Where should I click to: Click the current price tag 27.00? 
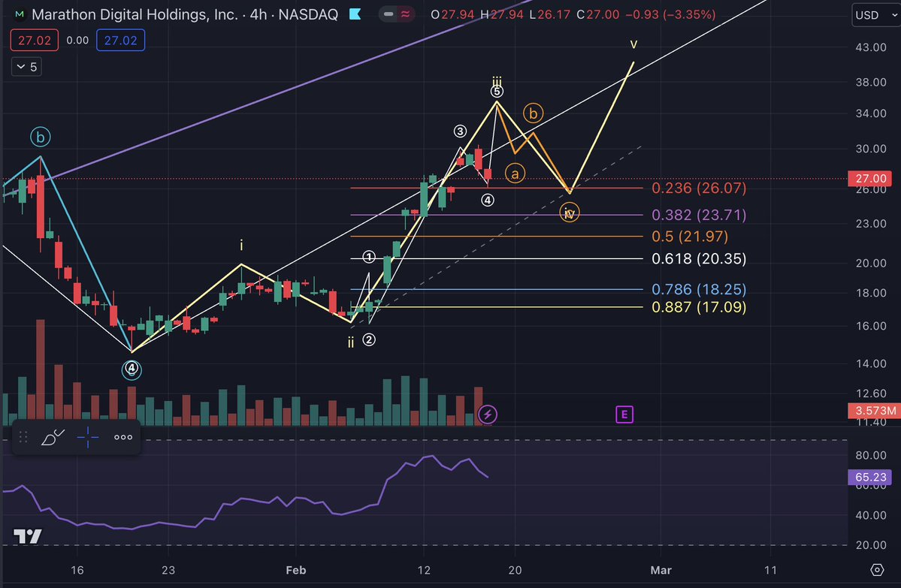pyautogui.click(x=870, y=179)
